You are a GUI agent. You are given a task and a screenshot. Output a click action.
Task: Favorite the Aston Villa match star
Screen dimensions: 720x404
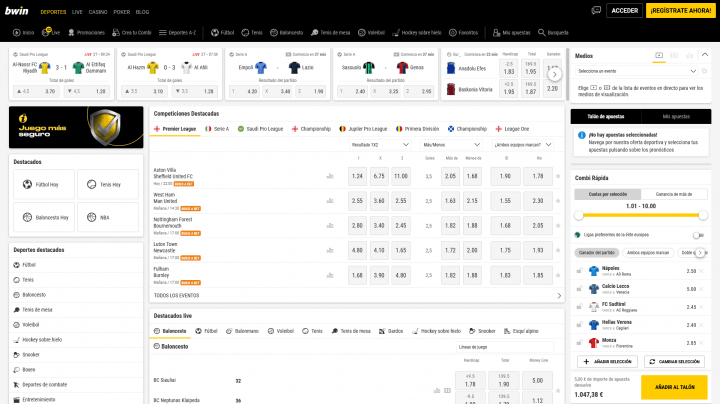558,176
